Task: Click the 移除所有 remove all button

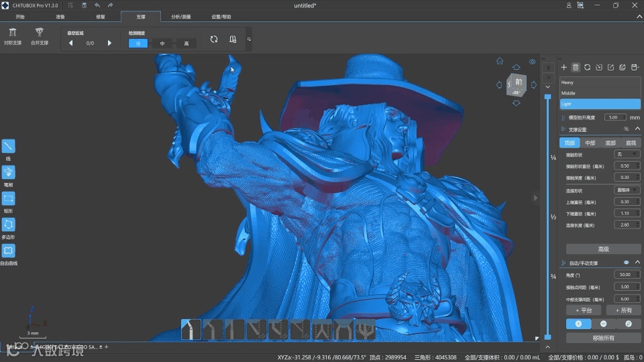Action: [x=603, y=338]
